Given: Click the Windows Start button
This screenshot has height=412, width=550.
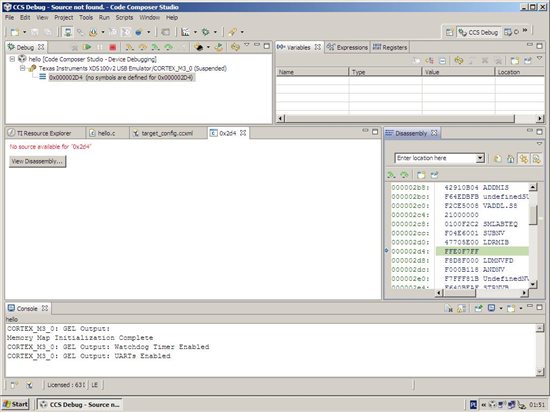Looking at the screenshot, I should pyautogui.click(x=15, y=404).
